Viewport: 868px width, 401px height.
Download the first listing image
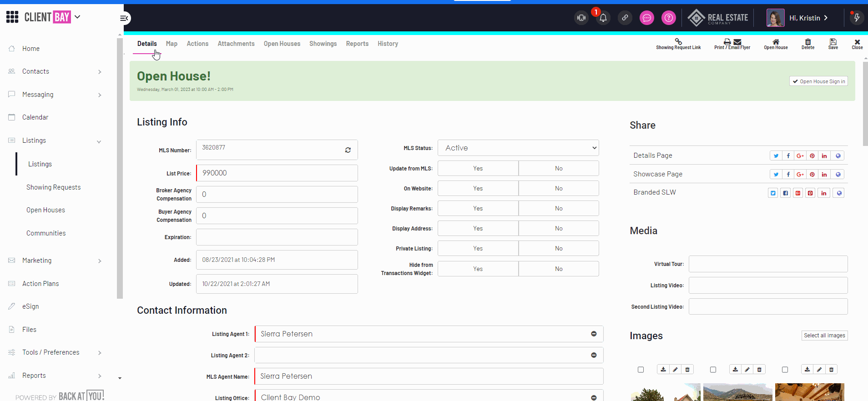(x=663, y=370)
